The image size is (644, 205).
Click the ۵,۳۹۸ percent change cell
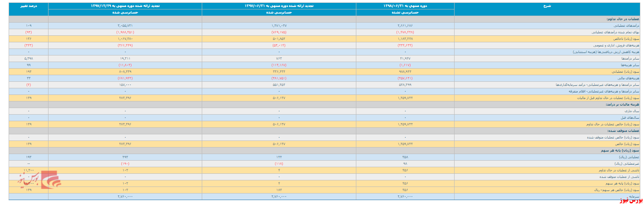(x=28, y=58)
